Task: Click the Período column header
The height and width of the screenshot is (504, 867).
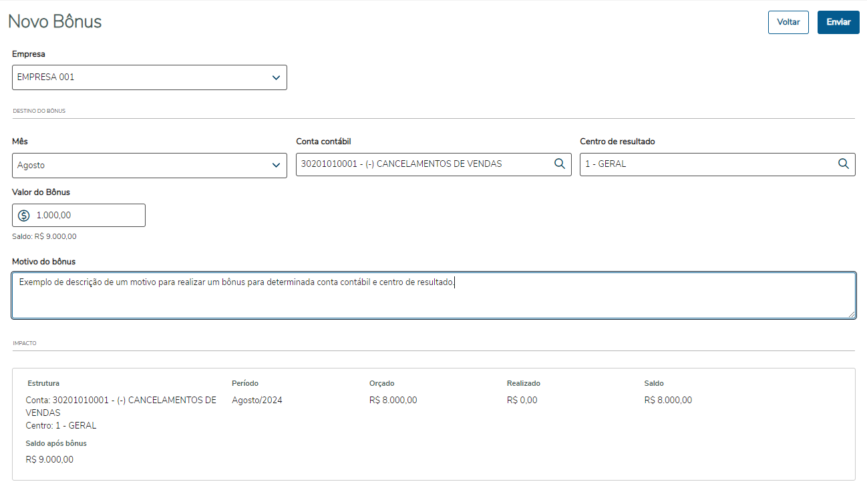Action: 245,383
